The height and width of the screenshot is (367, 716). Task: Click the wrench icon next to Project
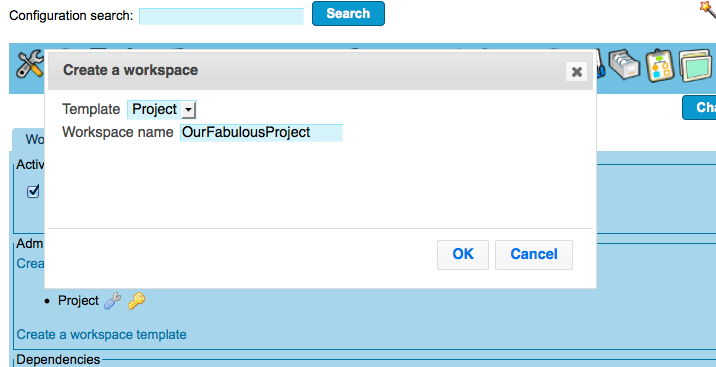pos(112,301)
